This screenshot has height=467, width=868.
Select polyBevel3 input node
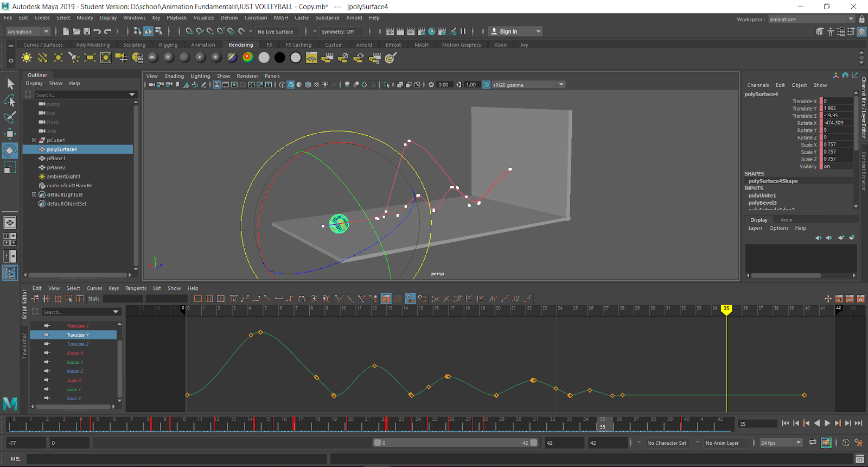762,203
